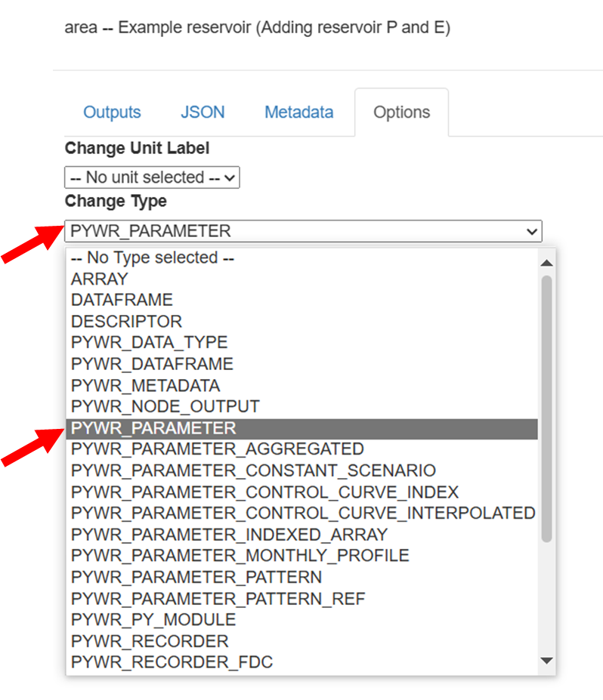Collapse the Change Type dropdown
The height and width of the screenshot is (700, 603).
click(x=303, y=231)
